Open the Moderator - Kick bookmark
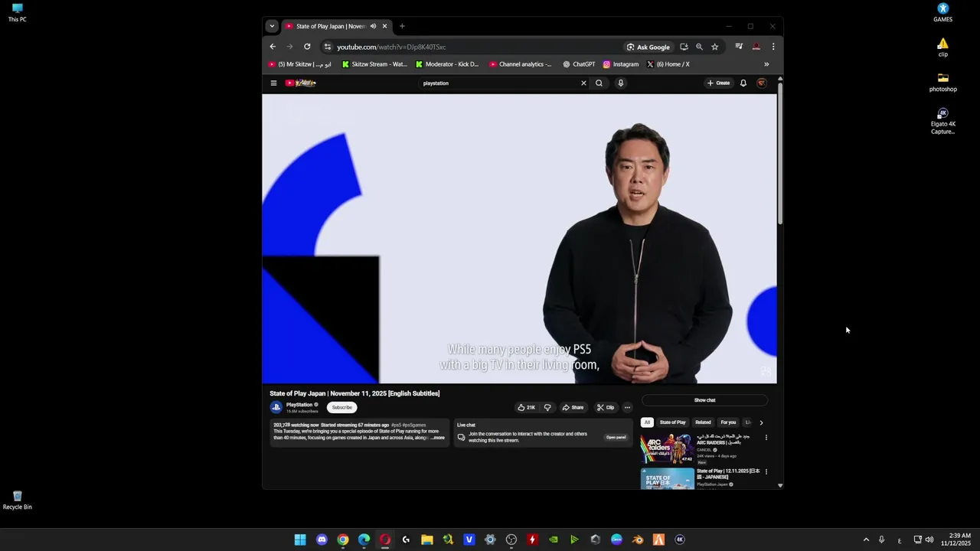 (447, 64)
